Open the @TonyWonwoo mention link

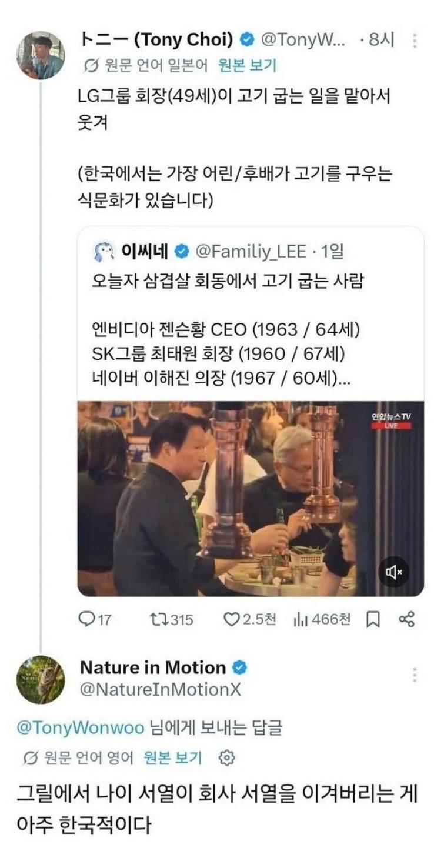point(80,728)
